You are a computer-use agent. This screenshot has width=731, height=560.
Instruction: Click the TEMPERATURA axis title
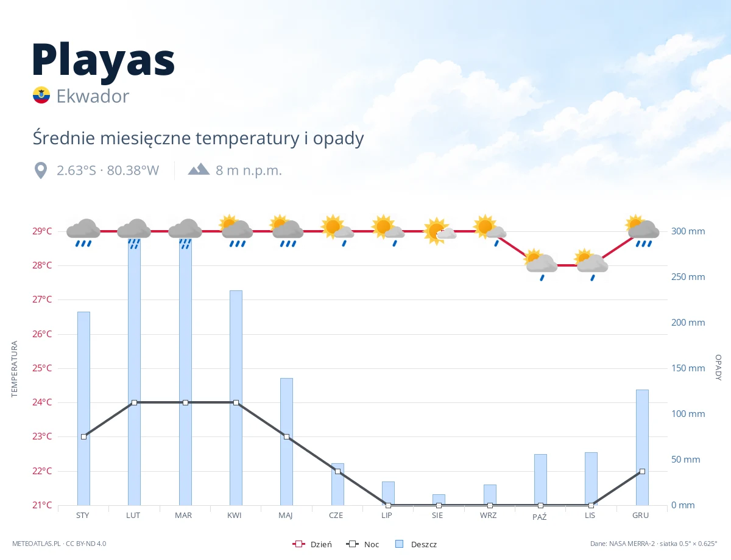click(x=15, y=369)
